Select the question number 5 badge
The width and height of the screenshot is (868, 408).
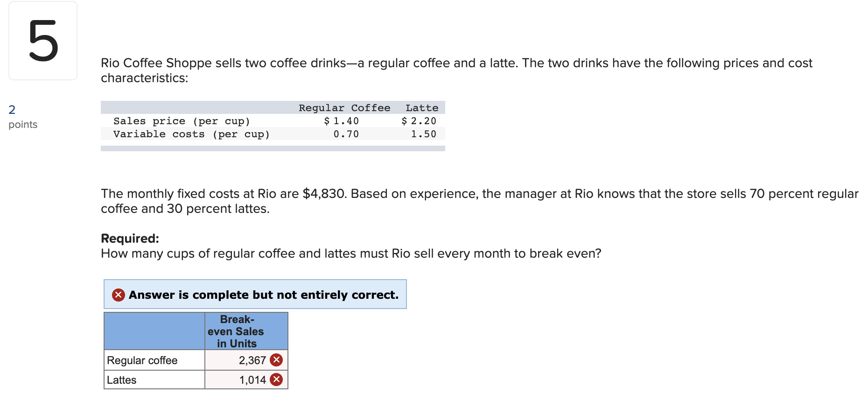pyautogui.click(x=43, y=41)
